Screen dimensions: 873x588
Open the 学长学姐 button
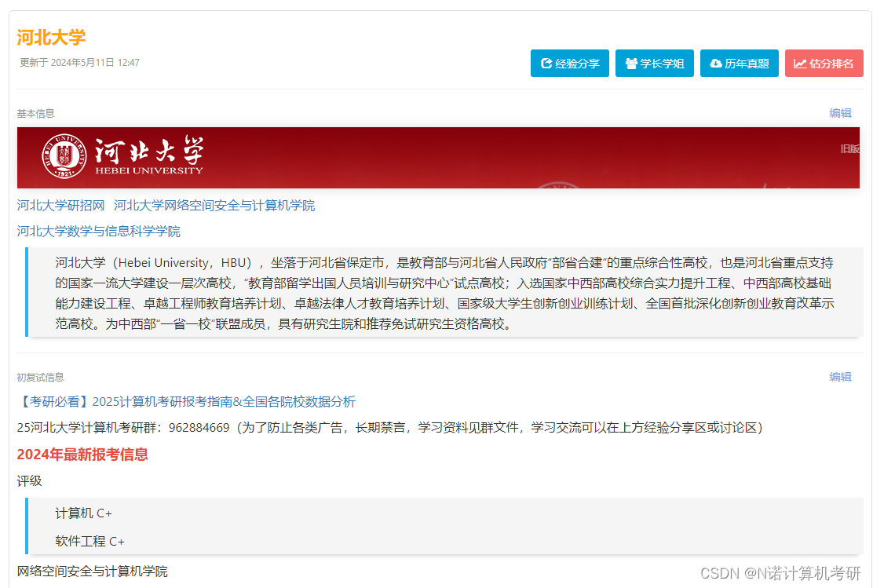[654, 64]
